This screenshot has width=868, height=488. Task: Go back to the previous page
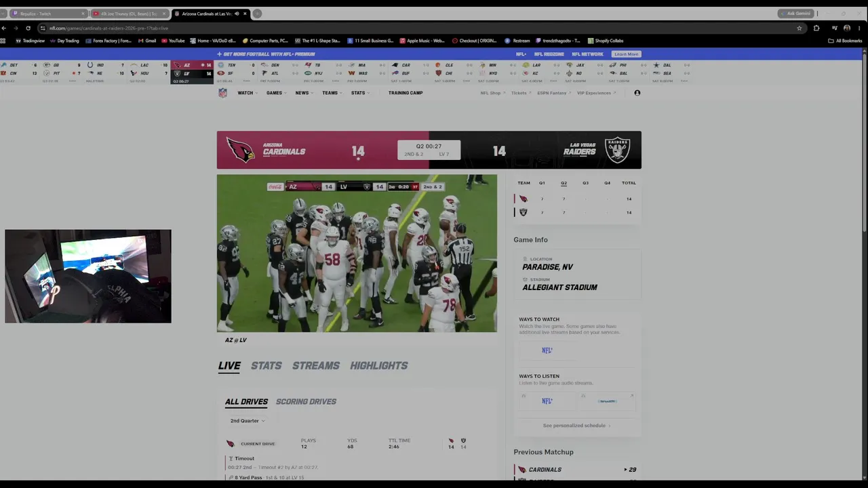pyautogui.click(x=4, y=28)
